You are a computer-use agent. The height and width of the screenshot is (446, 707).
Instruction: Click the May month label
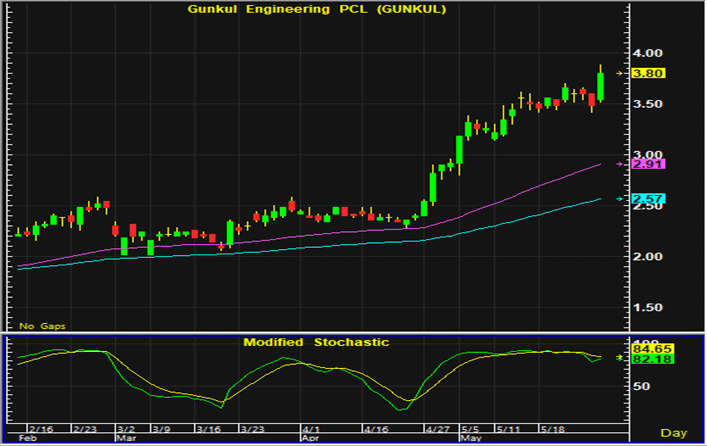pos(470,438)
